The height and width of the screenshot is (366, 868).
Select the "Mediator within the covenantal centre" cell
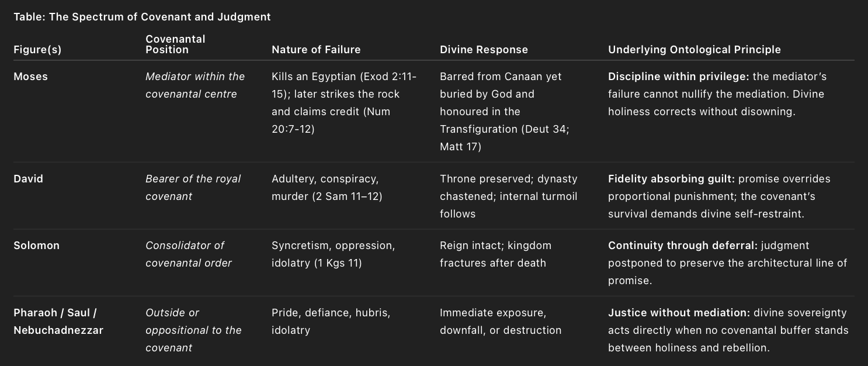pos(195,85)
